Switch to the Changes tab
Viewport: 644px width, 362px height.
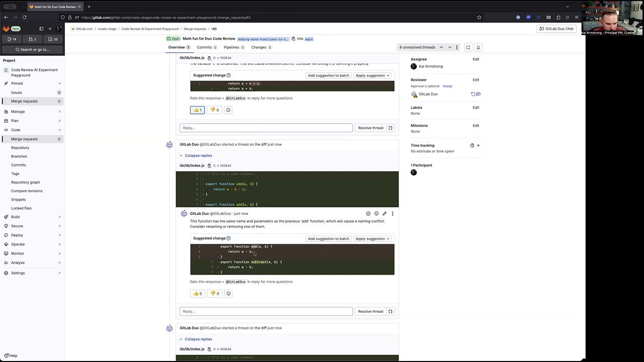click(x=259, y=47)
